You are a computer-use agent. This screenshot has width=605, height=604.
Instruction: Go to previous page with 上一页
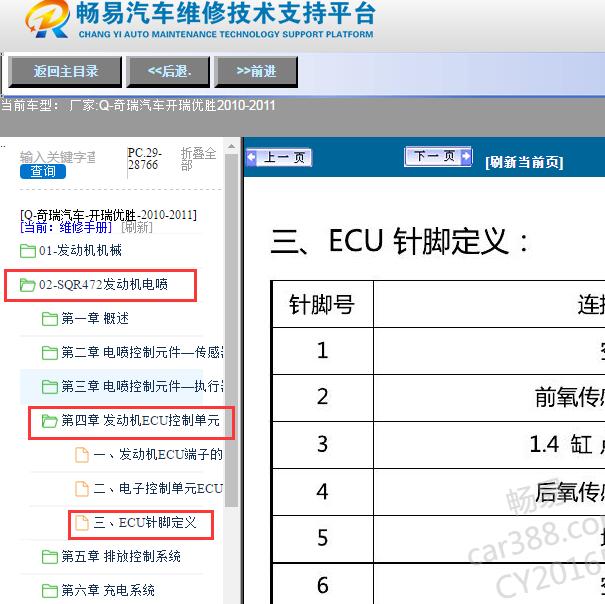point(279,157)
